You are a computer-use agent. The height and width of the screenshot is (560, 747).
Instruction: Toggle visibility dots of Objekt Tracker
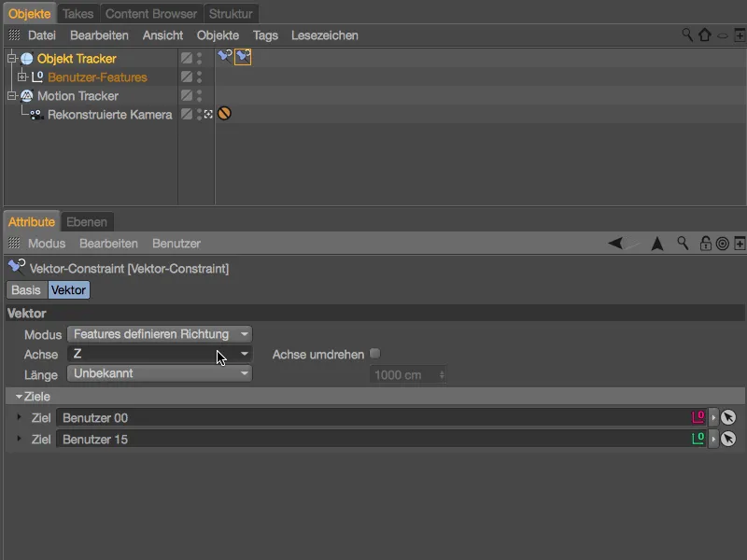[x=199, y=58]
